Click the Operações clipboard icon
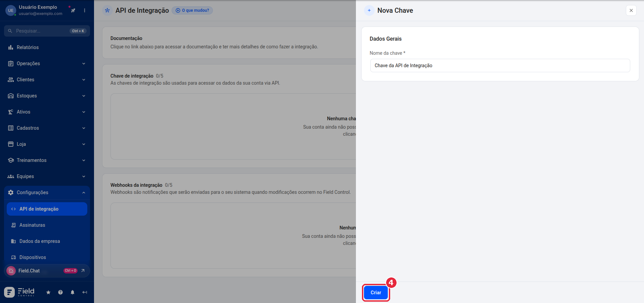The width and height of the screenshot is (644, 303). point(11,63)
